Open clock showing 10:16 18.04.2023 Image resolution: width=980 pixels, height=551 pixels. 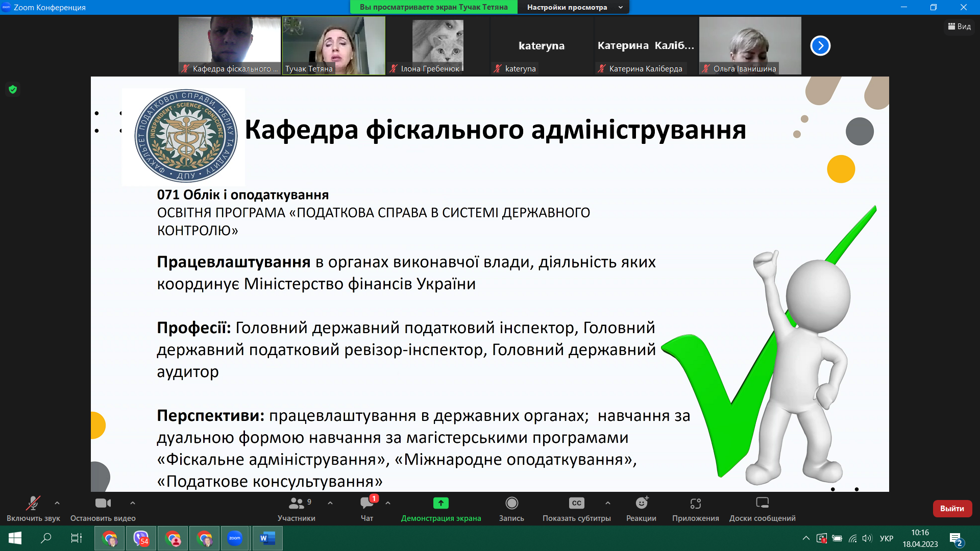tap(920, 538)
